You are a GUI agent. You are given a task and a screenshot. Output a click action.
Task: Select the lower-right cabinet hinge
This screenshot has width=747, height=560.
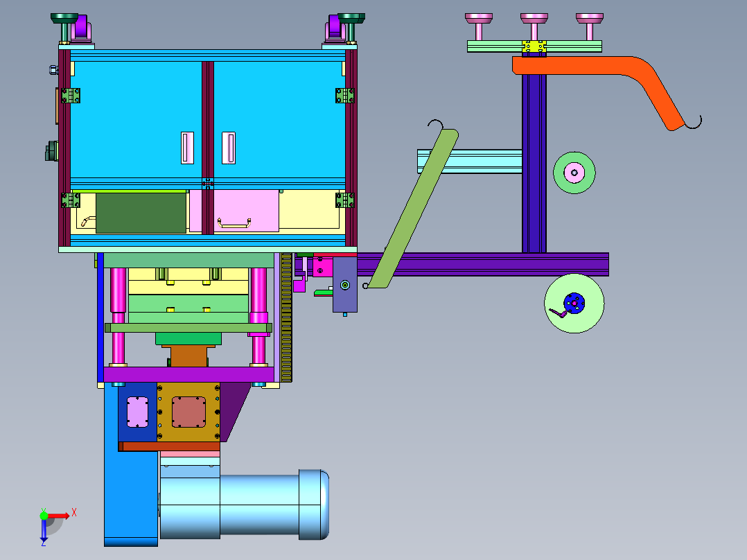coord(345,200)
